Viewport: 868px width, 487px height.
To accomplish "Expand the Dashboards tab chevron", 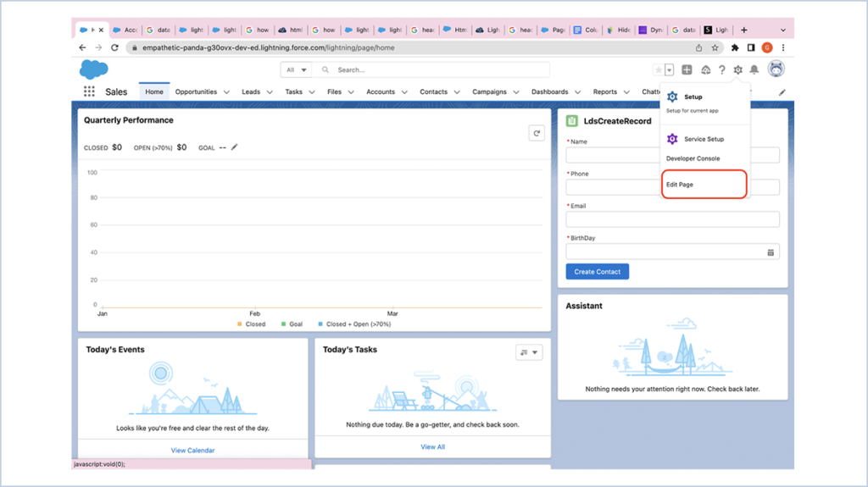I will pyautogui.click(x=577, y=92).
